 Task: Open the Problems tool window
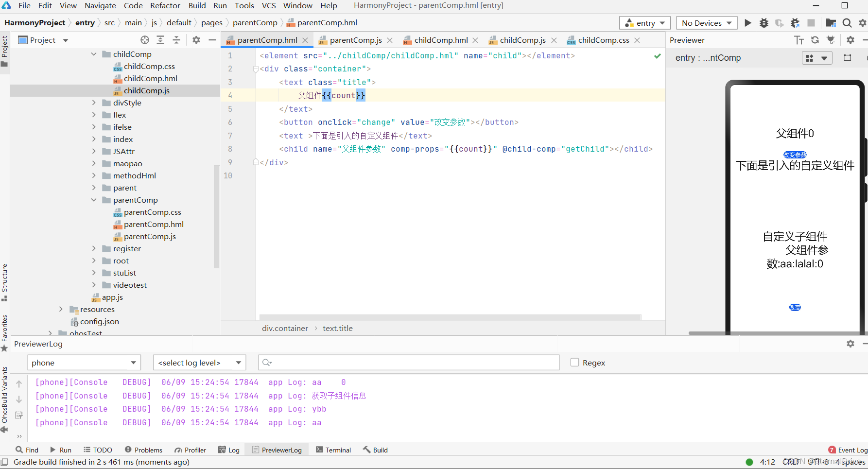click(143, 450)
